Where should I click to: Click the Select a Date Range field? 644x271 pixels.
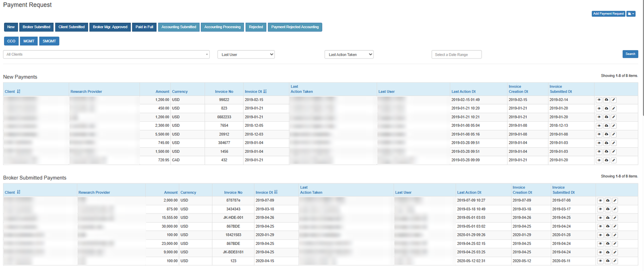(457, 54)
